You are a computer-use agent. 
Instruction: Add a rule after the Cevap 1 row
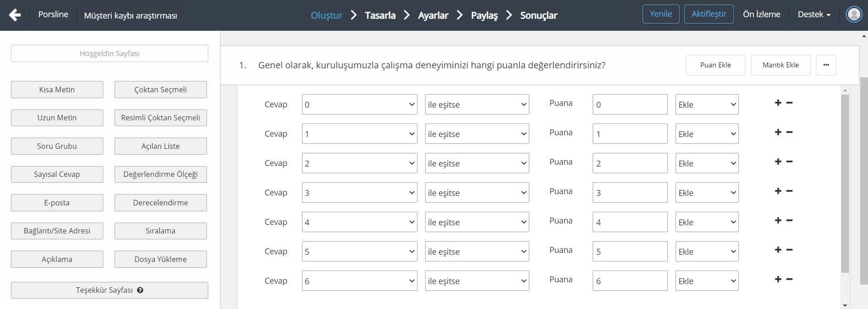(x=778, y=132)
